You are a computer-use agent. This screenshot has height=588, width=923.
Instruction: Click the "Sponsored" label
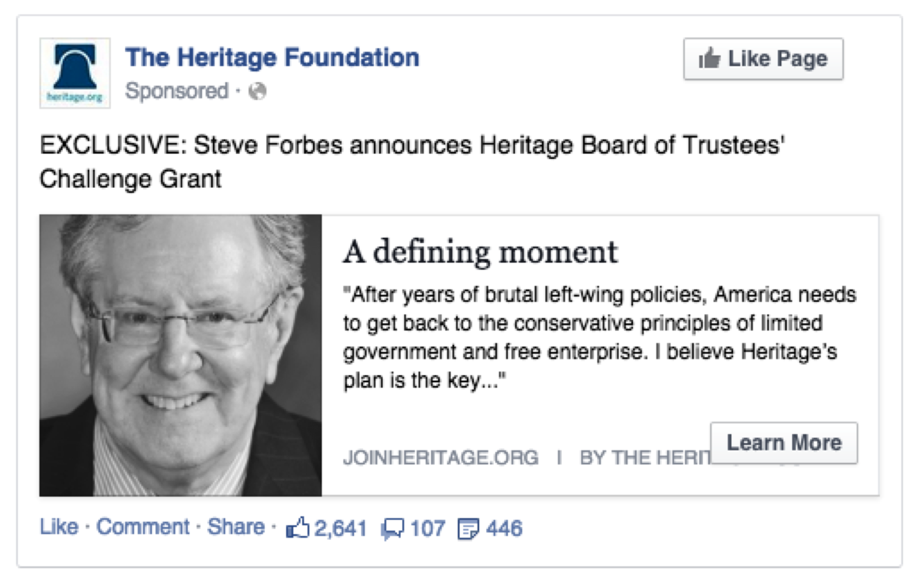click(177, 91)
